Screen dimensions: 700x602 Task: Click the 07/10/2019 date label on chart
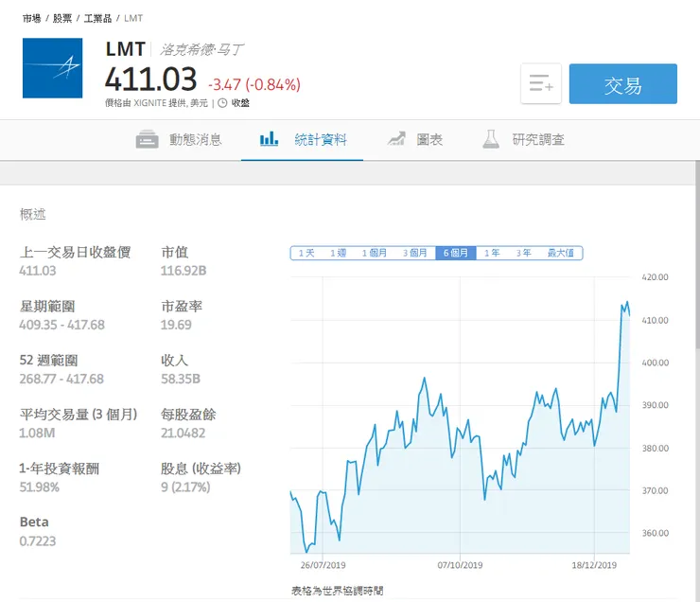(461, 565)
